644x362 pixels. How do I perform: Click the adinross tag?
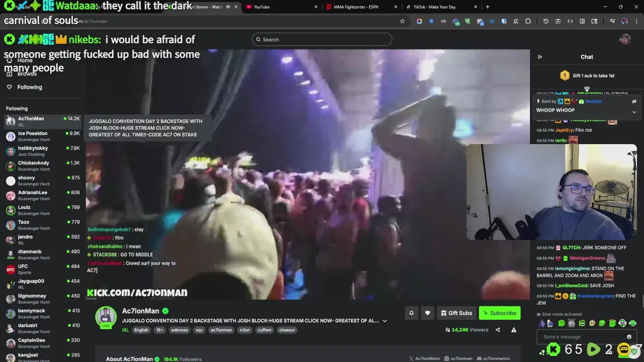(x=179, y=330)
